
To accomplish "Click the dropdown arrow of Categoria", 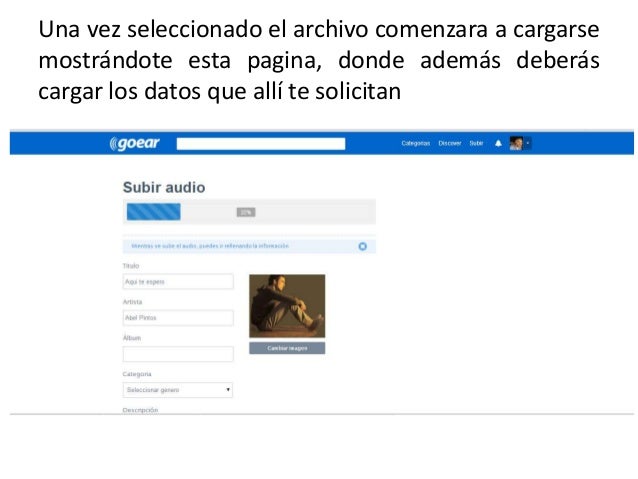I will [x=228, y=390].
